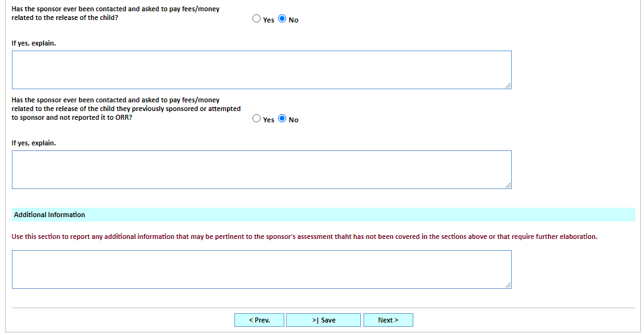Choose No radio for previously sponsored child question
Image resolution: width=644 pixels, height=335 pixels.
282,119
